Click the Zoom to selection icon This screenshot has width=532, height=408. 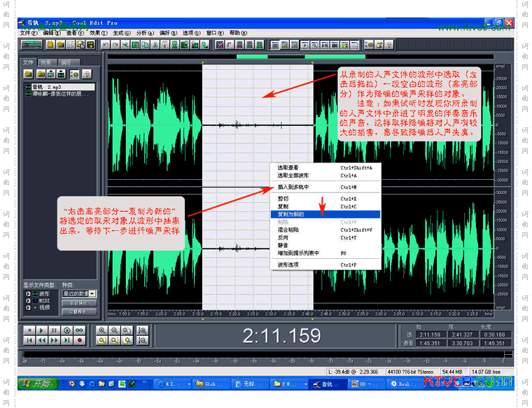(101, 340)
